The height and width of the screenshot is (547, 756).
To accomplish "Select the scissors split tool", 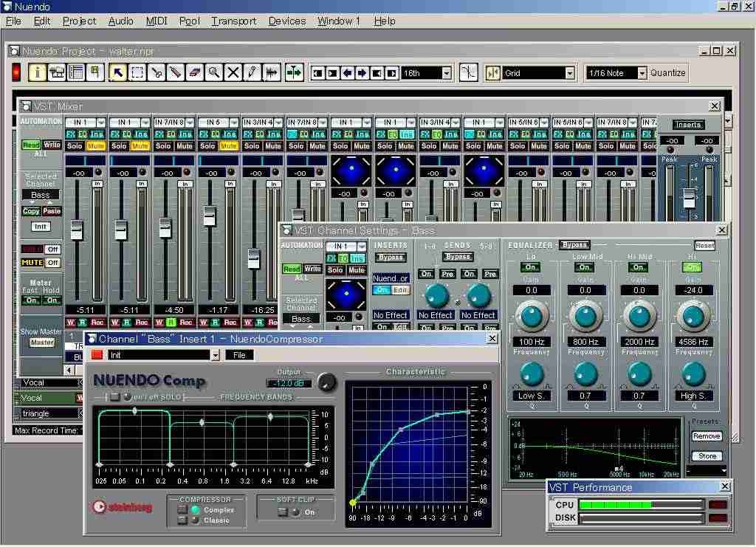I will click(157, 73).
